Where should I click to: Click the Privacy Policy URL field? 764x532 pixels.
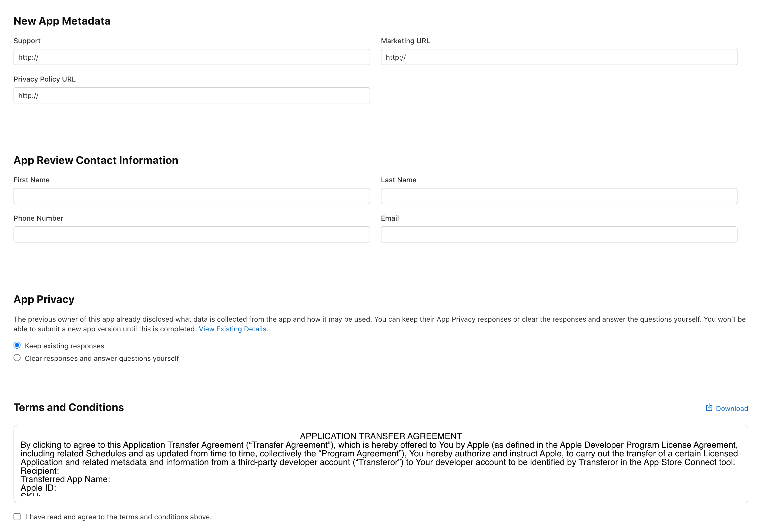pyautogui.click(x=191, y=96)
